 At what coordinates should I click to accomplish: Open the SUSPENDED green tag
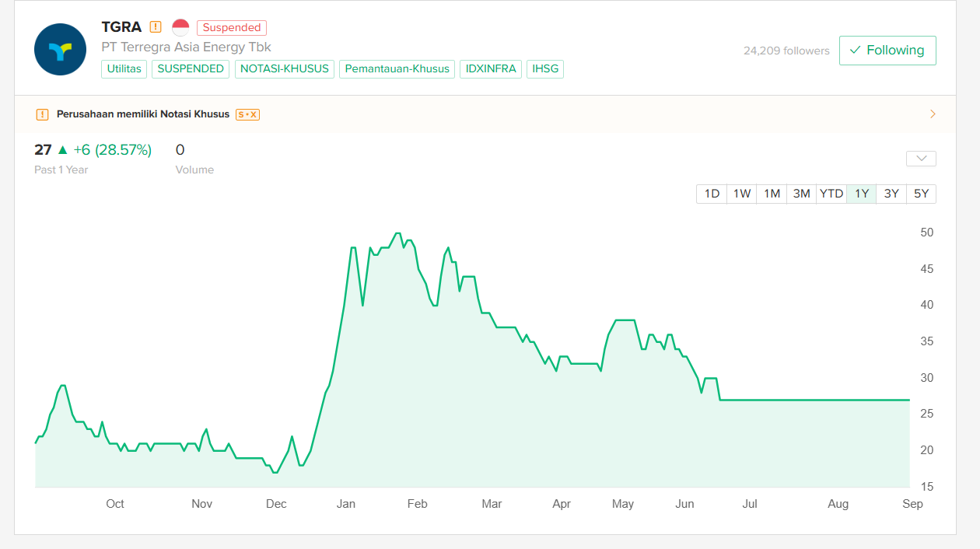click(x=191, y=69)
